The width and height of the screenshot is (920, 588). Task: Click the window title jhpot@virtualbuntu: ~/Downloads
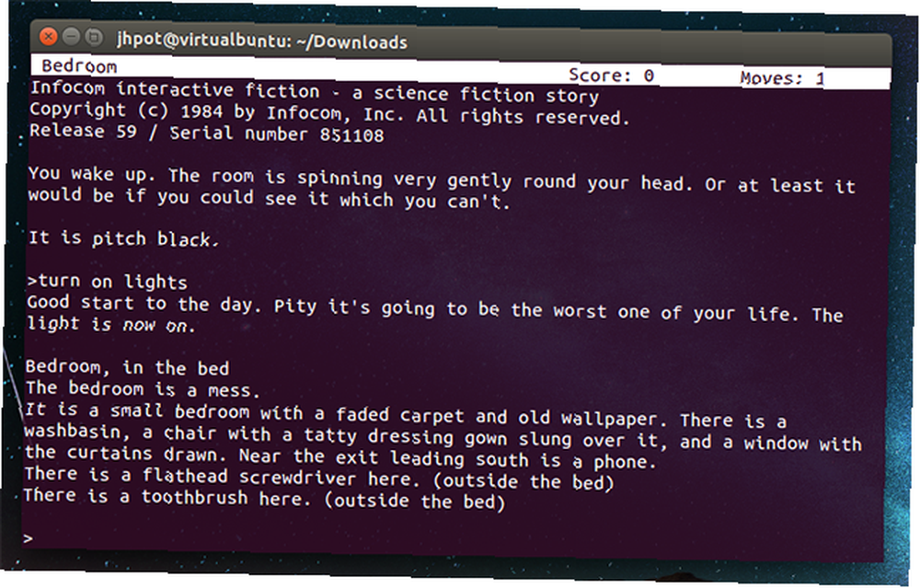(261, 41)
